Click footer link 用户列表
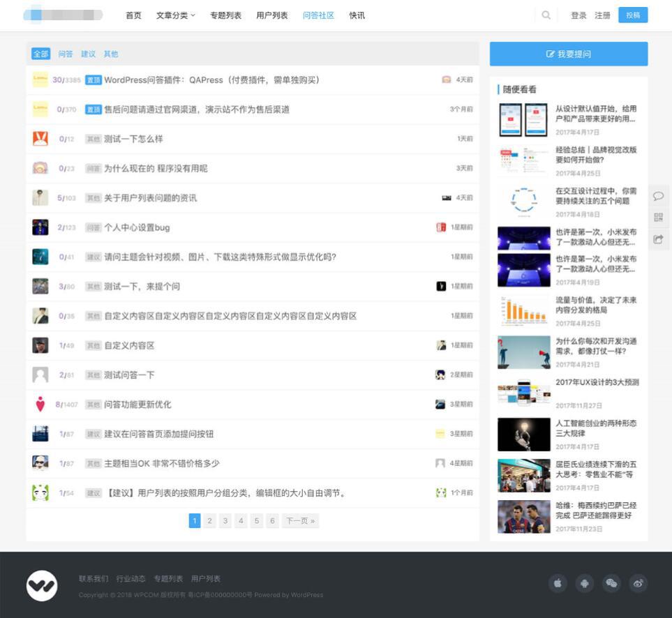 pos(205,579)
